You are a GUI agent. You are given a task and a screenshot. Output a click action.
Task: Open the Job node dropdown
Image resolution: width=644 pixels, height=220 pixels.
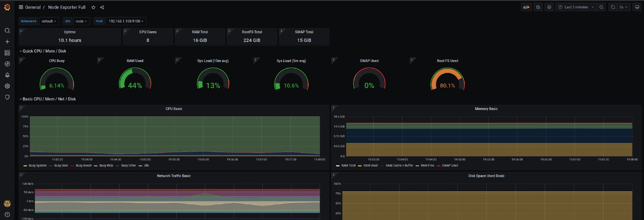(82, 21)
